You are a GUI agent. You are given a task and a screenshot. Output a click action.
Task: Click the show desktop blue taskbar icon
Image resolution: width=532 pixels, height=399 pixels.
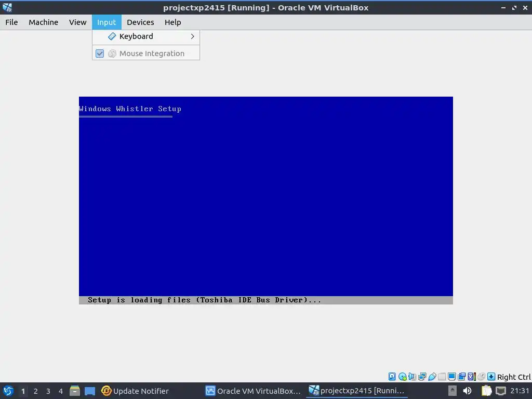(x=90, y=391)
